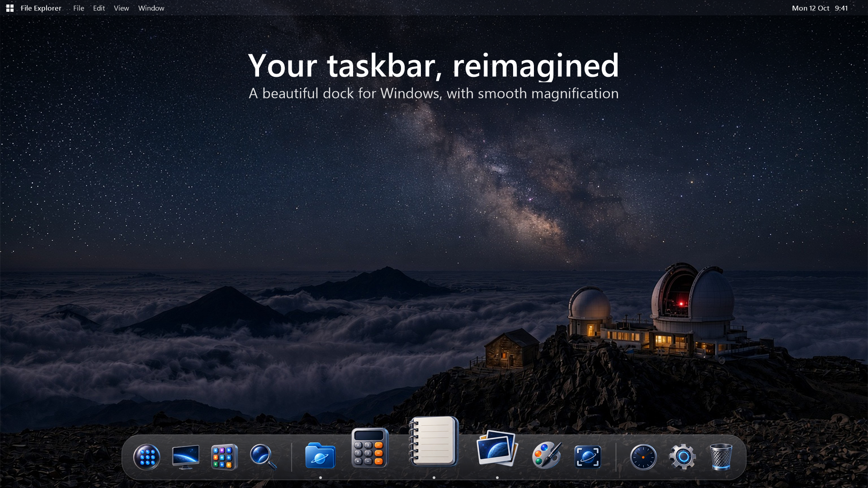
Task: Click the Windows logo in menu bar
Action: [x=9, y=8]
